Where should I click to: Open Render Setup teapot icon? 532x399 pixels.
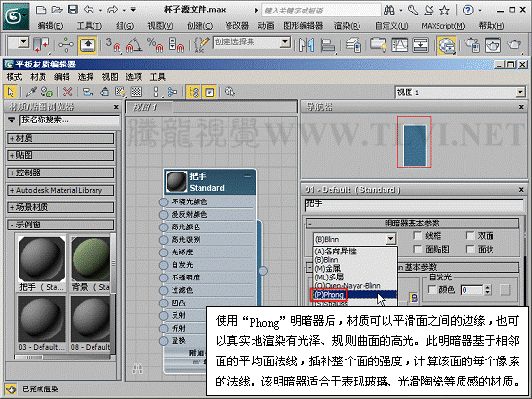pos(471,44)
